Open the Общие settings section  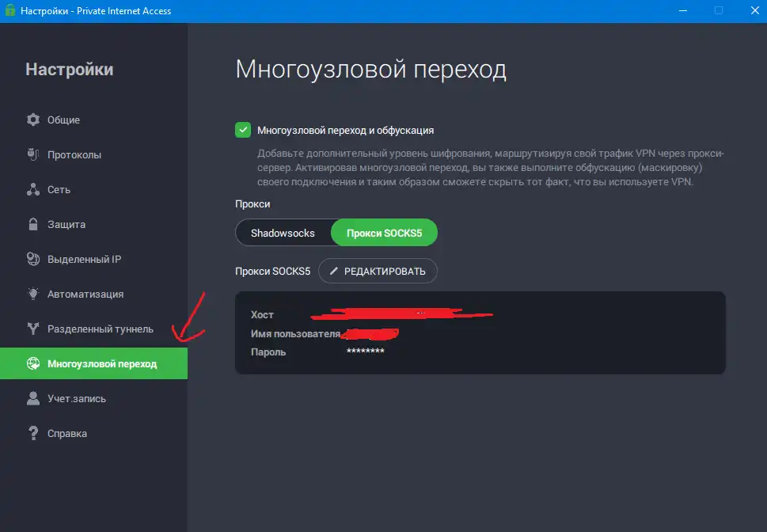pyautogui.click(x=93, y=120)
